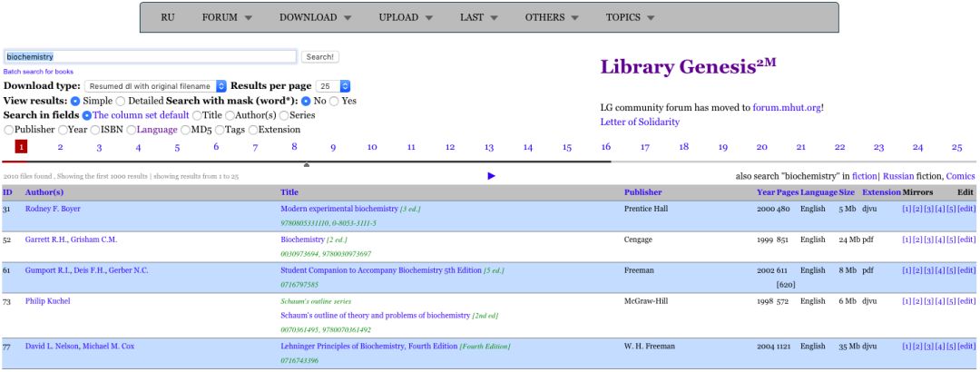The image size is (980, 372).
Task: Select the column set default radio
Action: click(x=86, y=115)
